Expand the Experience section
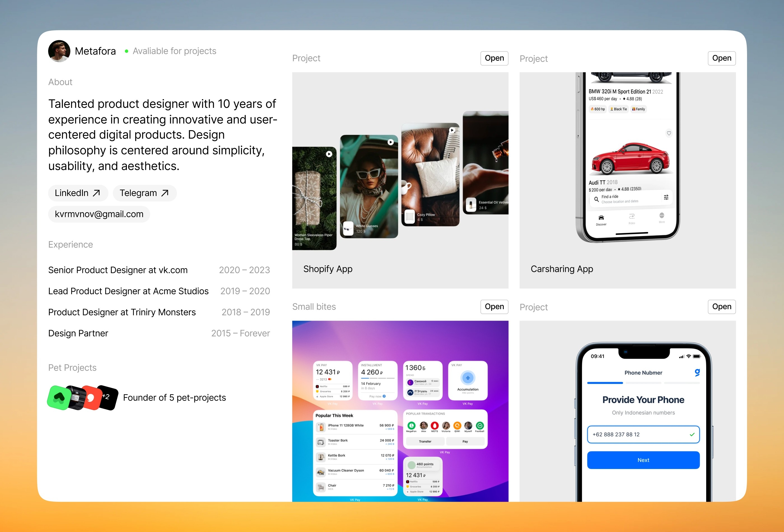The image size is (784, 532). coord(71,245)
